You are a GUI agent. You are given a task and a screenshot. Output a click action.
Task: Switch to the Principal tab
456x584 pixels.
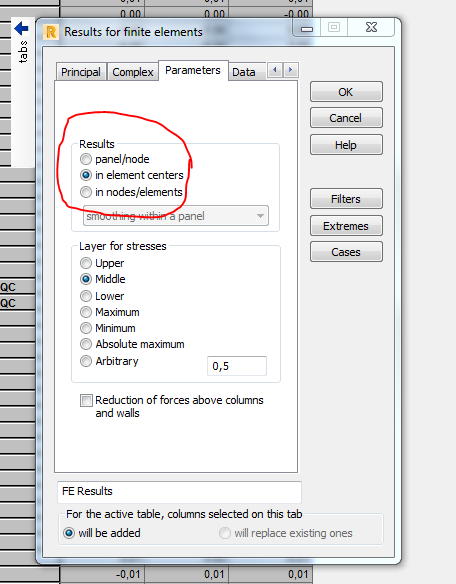(x=81, y=72)
